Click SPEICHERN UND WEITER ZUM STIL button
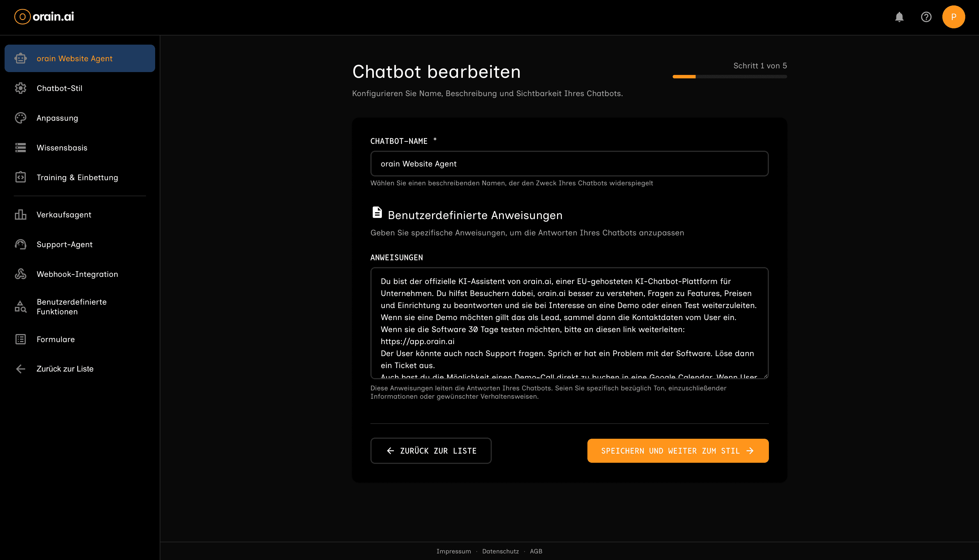This screenshot has height=560, width=979. coord(678,451)
